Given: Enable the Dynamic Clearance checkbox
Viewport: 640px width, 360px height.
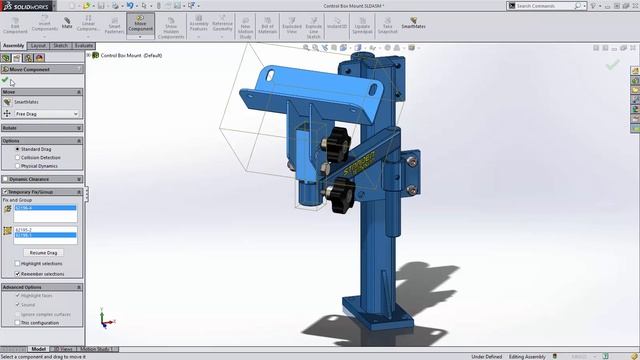Looking at the screenshot, I should 5,179.
